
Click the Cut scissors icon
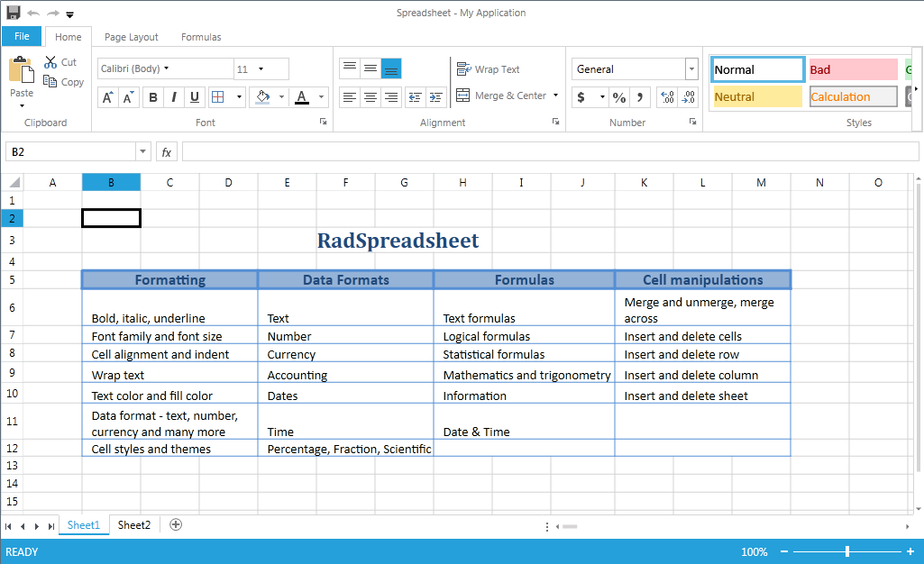pyautogui.click(x=51, y=62)
